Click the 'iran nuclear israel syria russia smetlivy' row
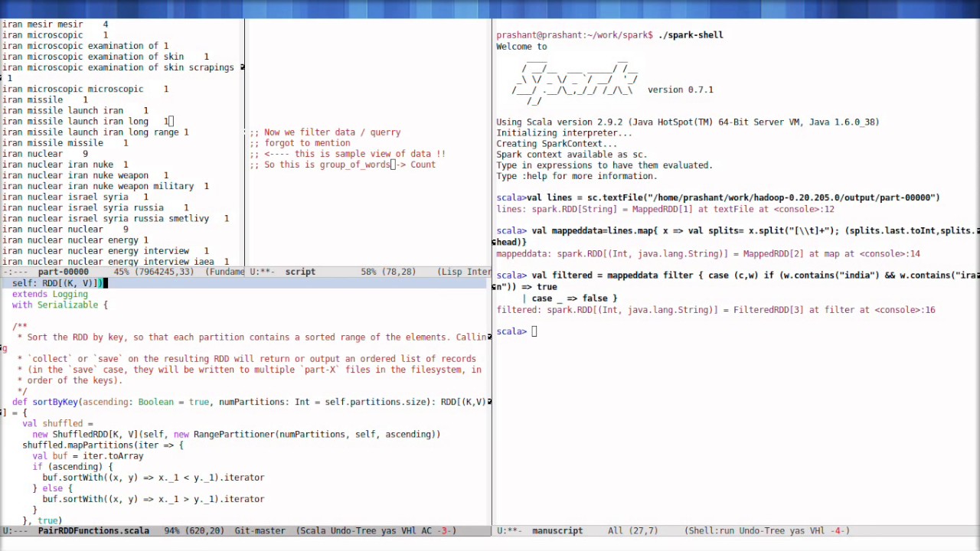 click(115, 219)
